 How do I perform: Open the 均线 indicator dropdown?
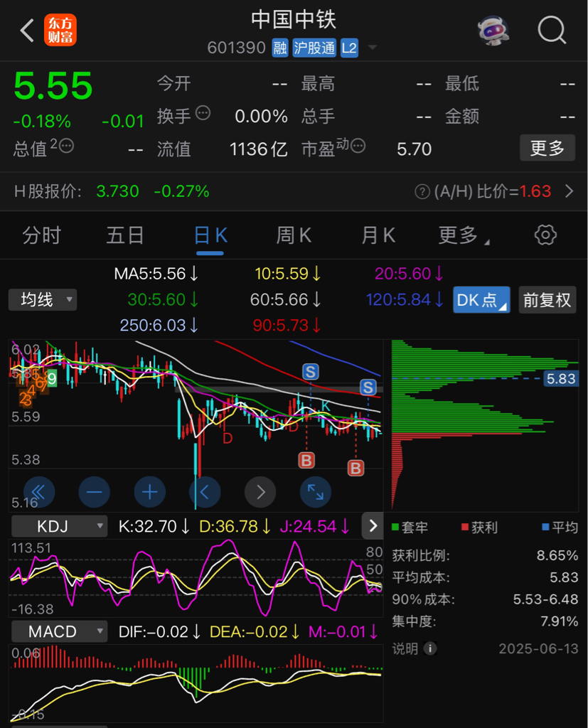point(43,299)
